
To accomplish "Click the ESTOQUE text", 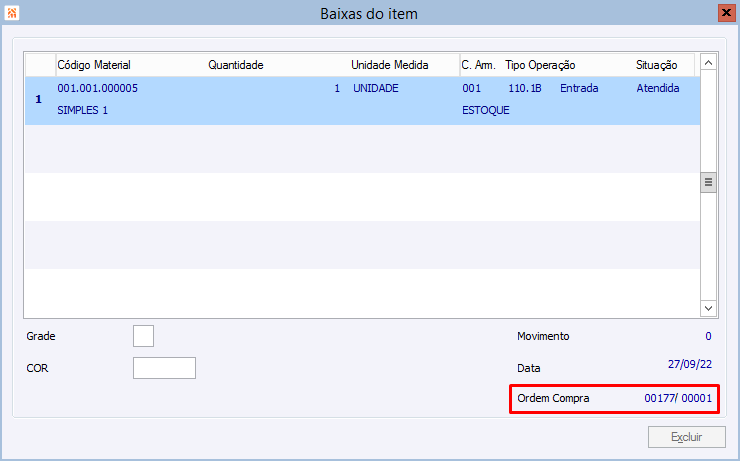I will point(486,110).
